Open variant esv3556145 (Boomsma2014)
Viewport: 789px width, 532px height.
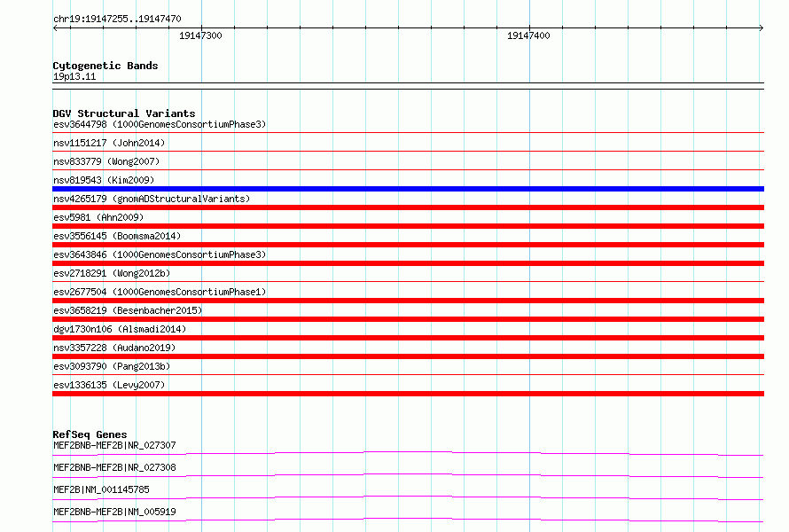117,236
